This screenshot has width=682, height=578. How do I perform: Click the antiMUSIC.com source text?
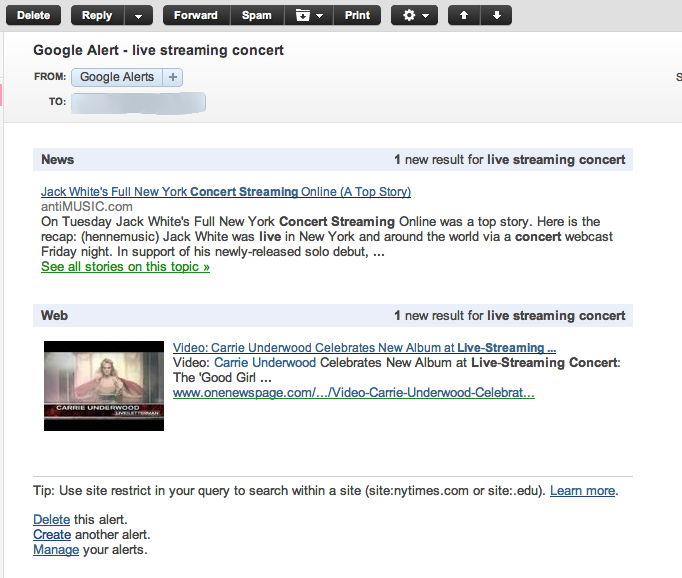87,207
